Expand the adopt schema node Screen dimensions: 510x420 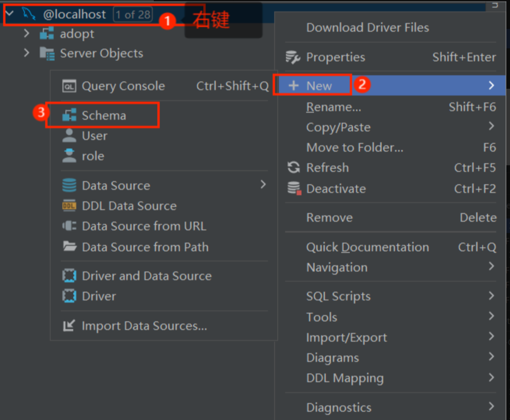click(27, 34)
